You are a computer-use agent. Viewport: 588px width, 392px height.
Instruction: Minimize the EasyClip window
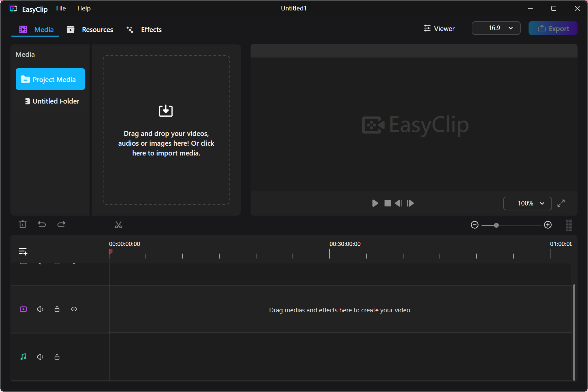click(x=531, y=8)
